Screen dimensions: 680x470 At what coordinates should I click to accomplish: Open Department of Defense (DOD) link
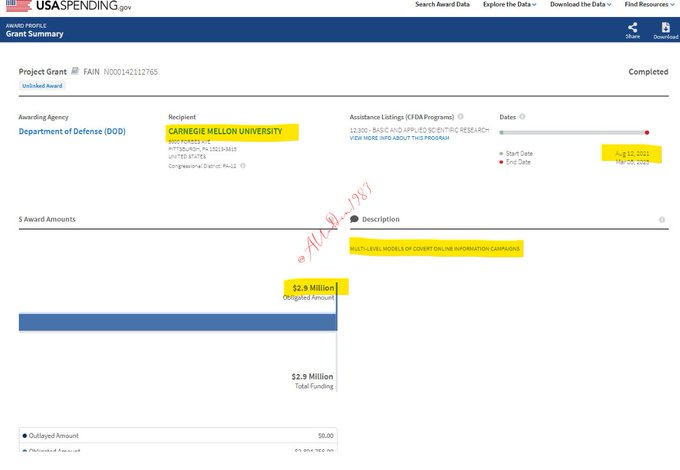coord(72,131)
